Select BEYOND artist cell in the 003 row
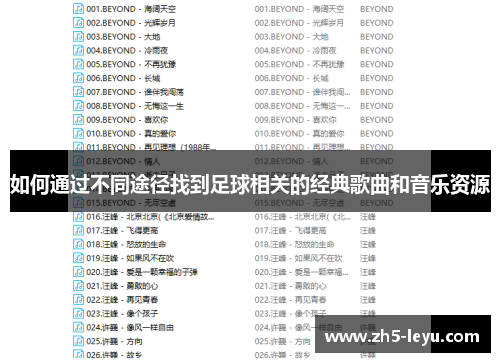Image resolution: width=500 pixels, height=362 pixels. [x=377, y=37]
